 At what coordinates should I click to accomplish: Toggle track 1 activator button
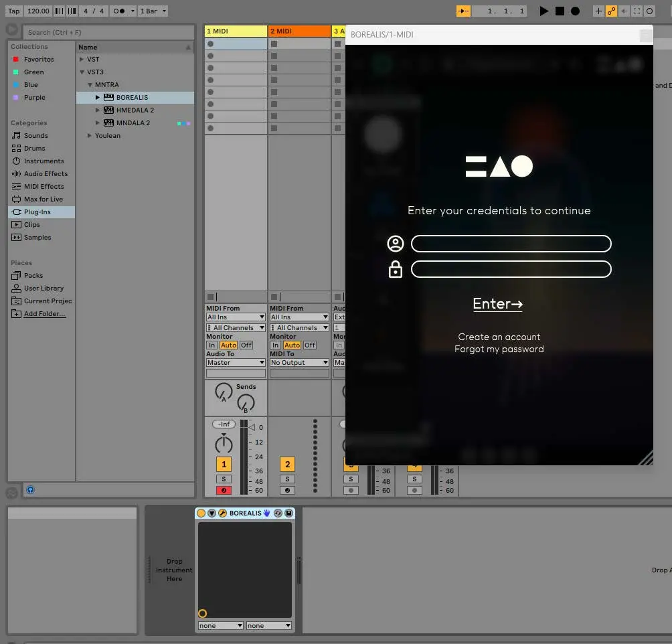224,465
